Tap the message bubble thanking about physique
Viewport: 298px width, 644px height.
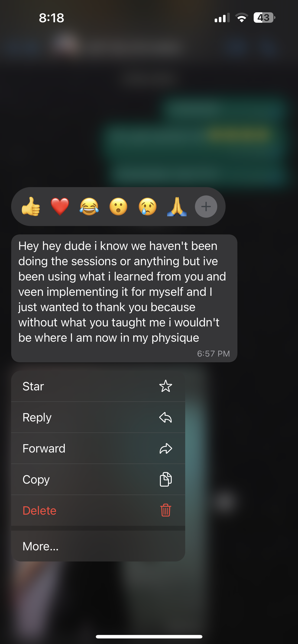124,298
